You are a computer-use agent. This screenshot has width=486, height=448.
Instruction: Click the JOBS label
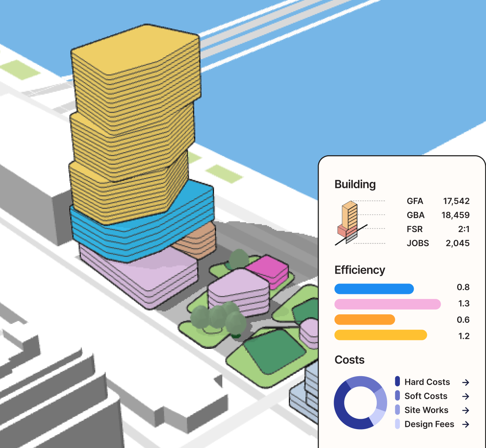pyautogui.click(x=418, y=243)
